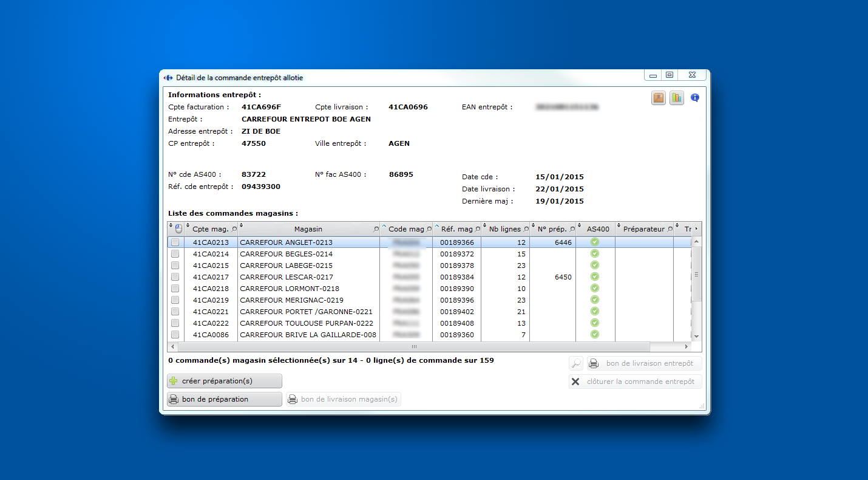Sort by the N° prép. column header
The image size is (868, 480).
coord(552,229)
